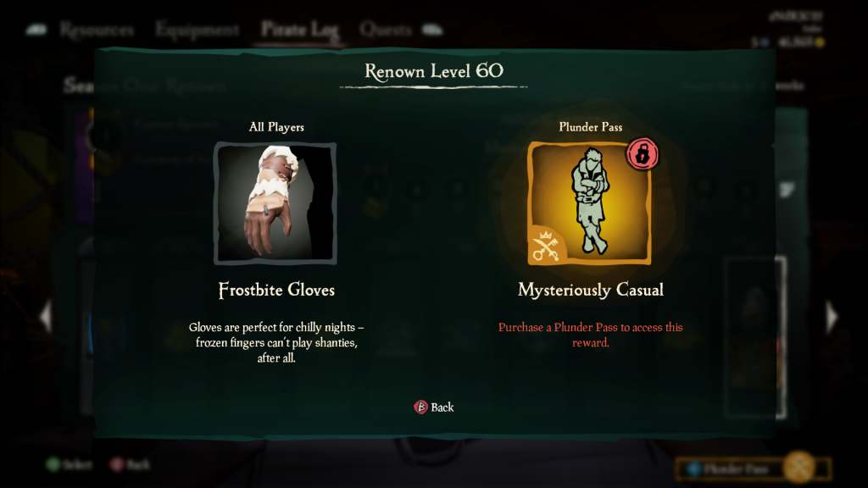Open the Resources tab
Viewport: 868px width, 488px height.
pos(97,30)
